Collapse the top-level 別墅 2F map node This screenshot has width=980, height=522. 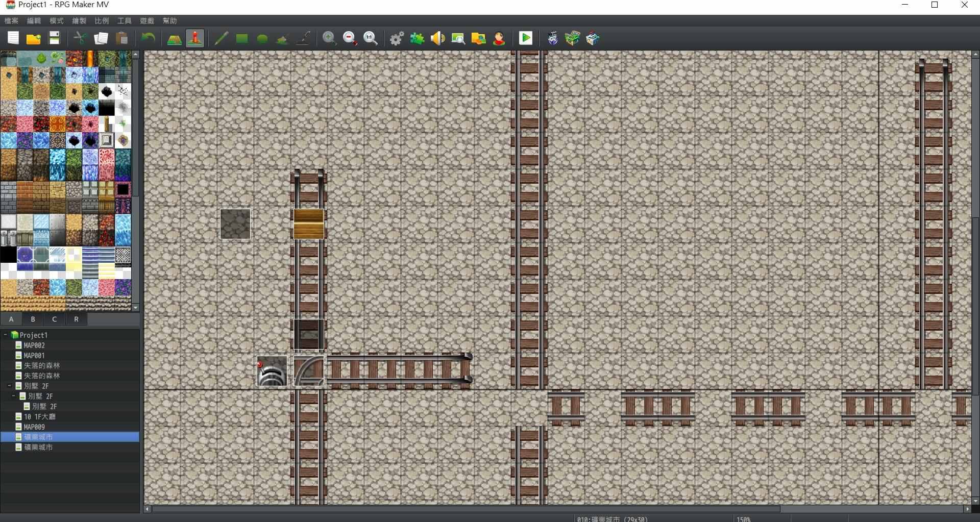click(x=9, y=386)
